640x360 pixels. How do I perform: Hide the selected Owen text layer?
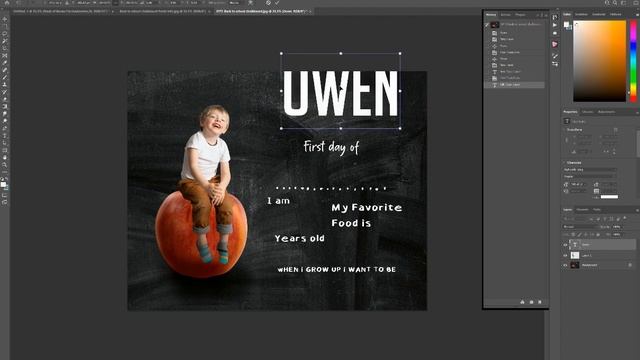565,245
